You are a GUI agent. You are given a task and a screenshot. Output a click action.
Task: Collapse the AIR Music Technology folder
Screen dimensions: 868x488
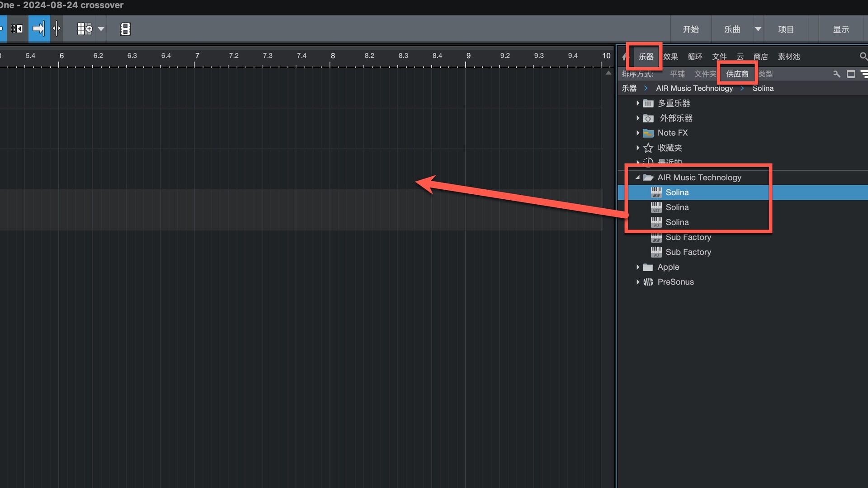click(637, 178)
